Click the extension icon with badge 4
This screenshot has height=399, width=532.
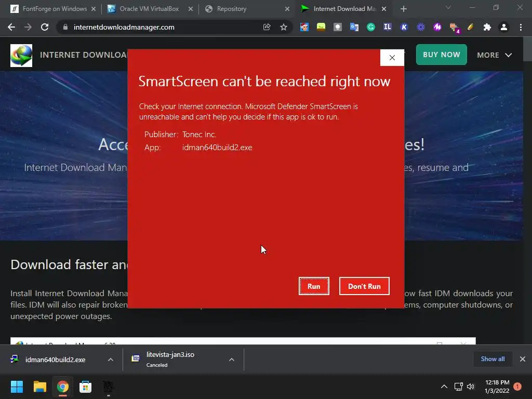click(454, 28)
